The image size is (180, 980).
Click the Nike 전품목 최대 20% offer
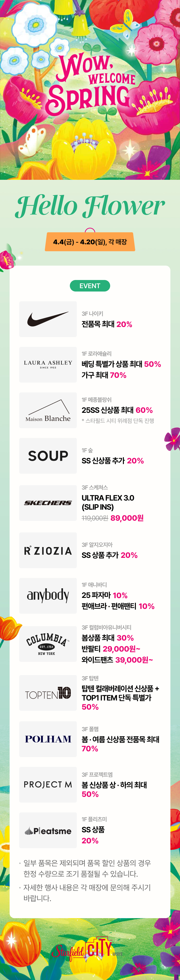point(107,324)
